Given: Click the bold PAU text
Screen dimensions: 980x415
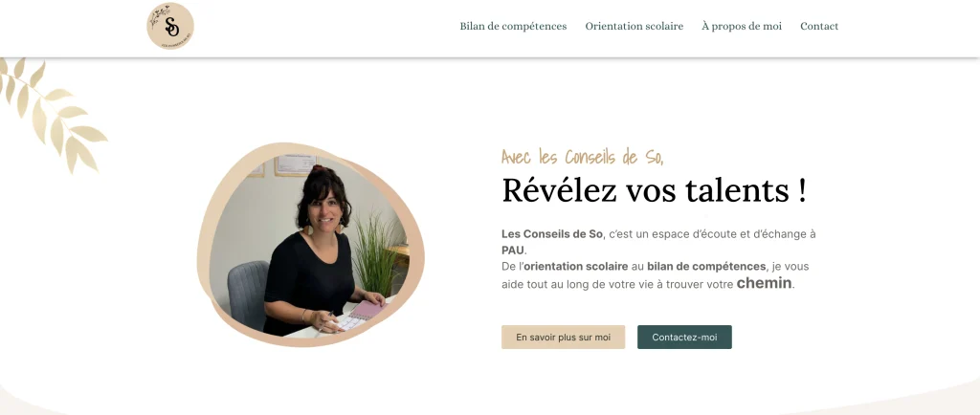Looking at the screenshot, I should [513, 251].
